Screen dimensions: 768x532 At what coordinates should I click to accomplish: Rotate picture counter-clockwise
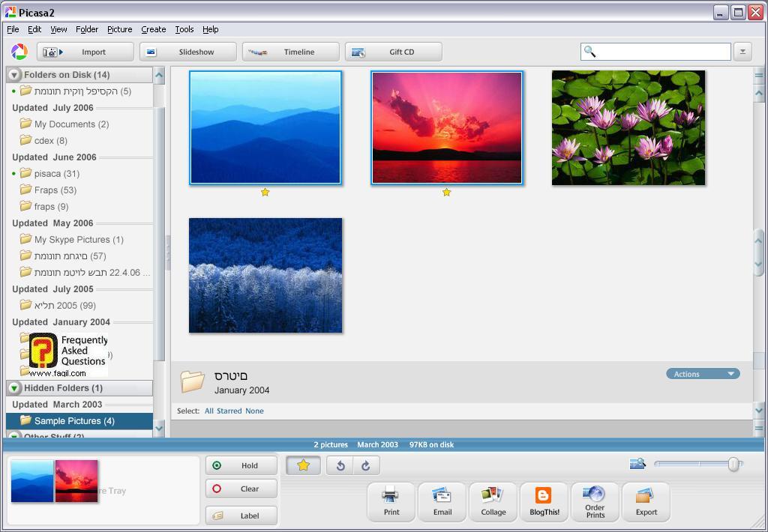[x=340, y=465]
